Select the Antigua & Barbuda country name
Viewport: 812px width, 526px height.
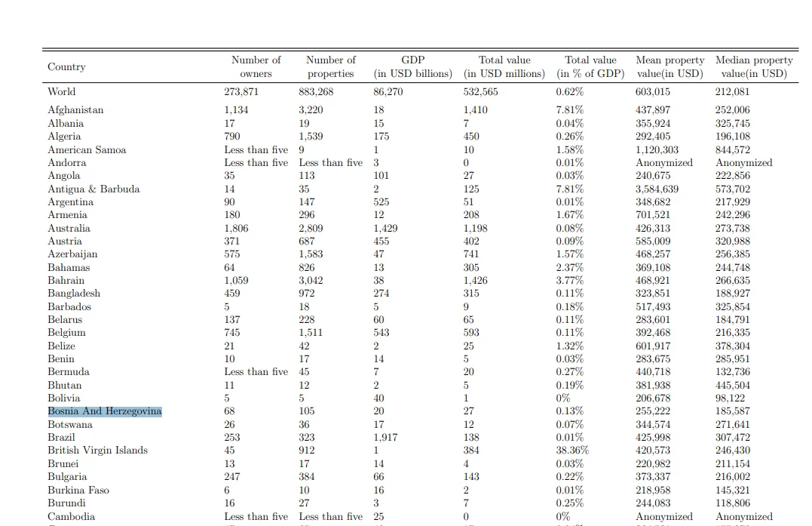(x=93, y=189)
